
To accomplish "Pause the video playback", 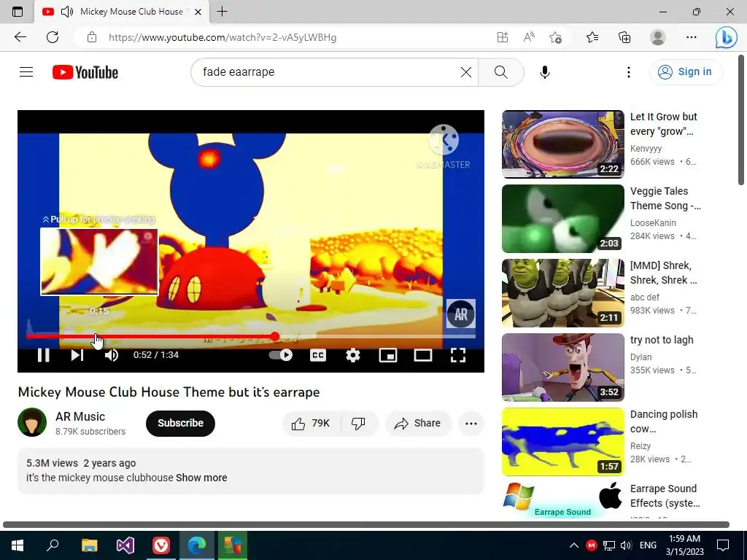I will click(x=43, y=355).
